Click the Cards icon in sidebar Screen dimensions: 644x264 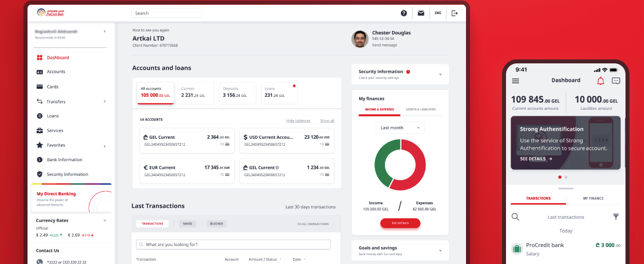pyautogui.click(x=39, y=87)
